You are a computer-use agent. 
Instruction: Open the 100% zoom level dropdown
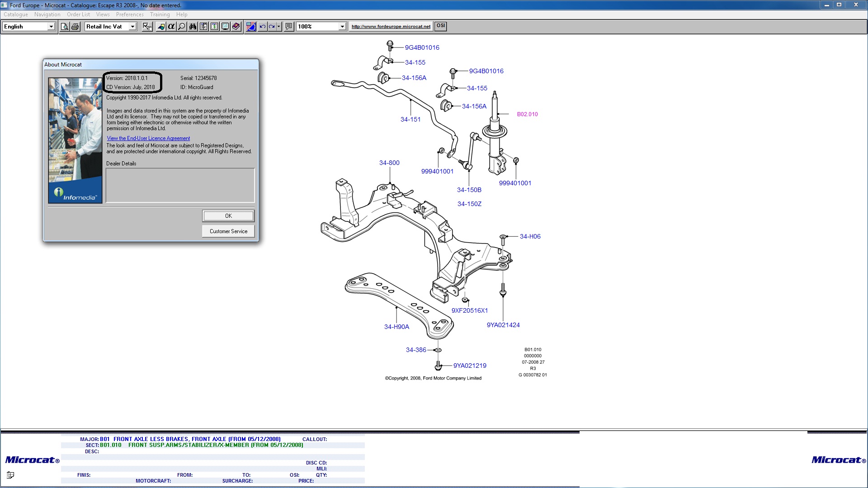[342, 27]
